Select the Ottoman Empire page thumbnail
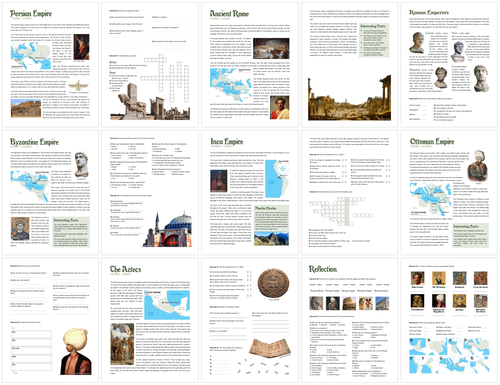Screen dimensions: 500x385 [x=449, y=193]
